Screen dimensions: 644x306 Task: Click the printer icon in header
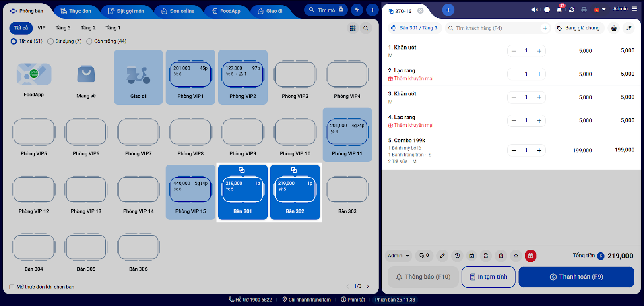pos(584,10)
